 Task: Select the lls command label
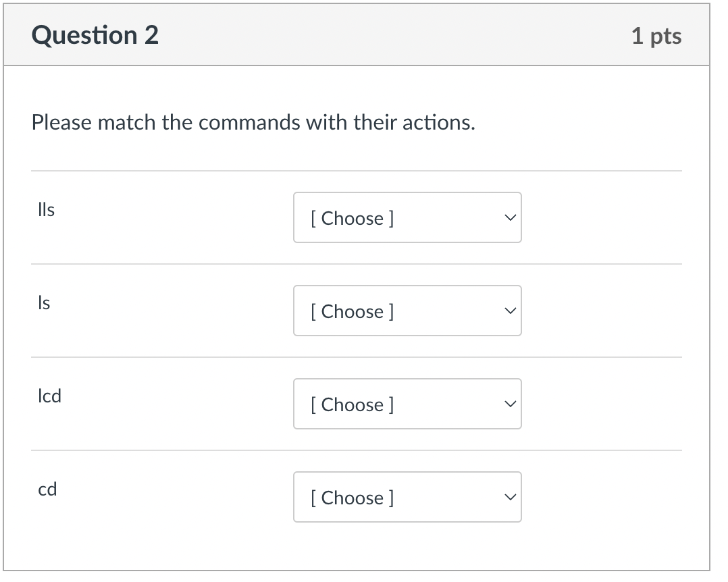[45, 210]
